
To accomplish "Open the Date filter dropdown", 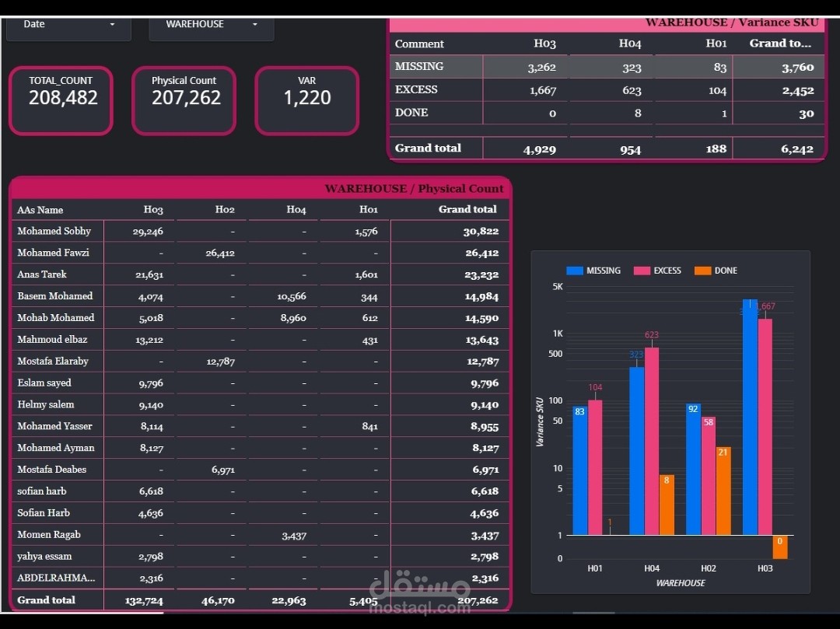I will coord(68,24).
